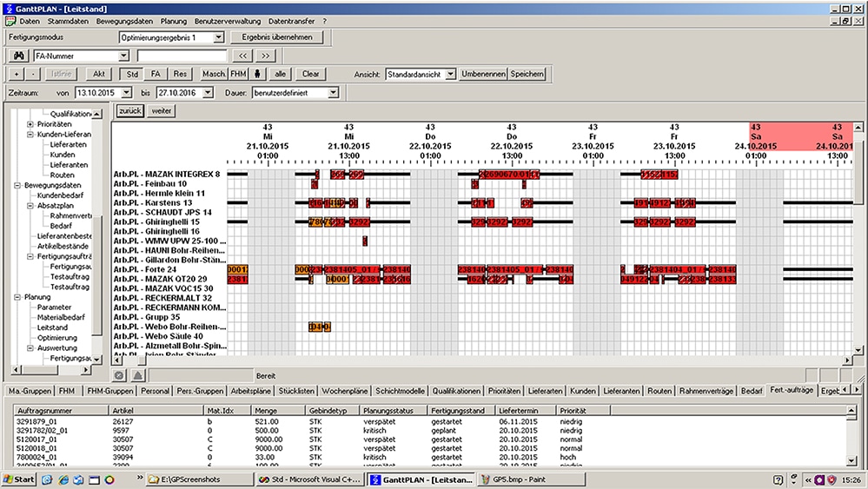Collapse the Planung tree node
Screen dimensions: 868x489
coord(17,297)
